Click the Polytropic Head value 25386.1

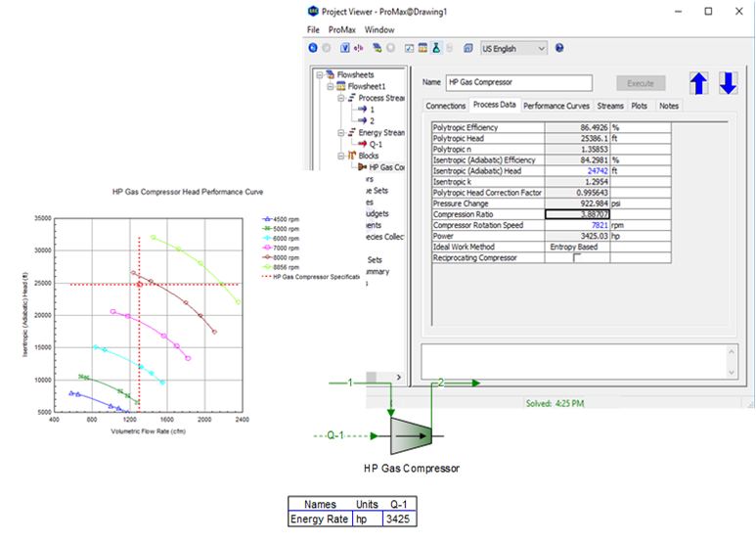tap(577, 138)
